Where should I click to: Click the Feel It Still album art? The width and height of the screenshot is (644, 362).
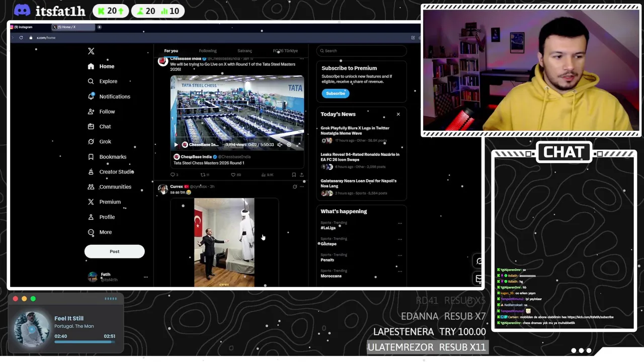(x=31, y=329)
